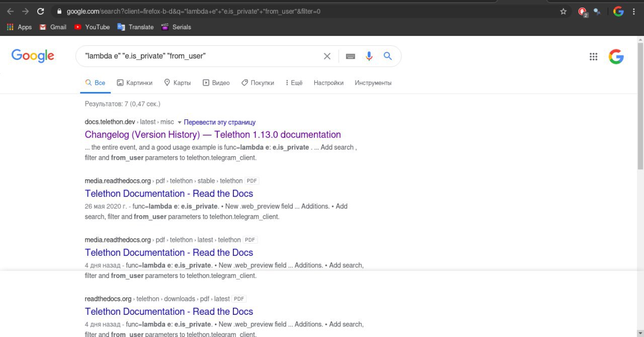Submit search with magnifier icon
644x337 pixels.
point(388,56)
